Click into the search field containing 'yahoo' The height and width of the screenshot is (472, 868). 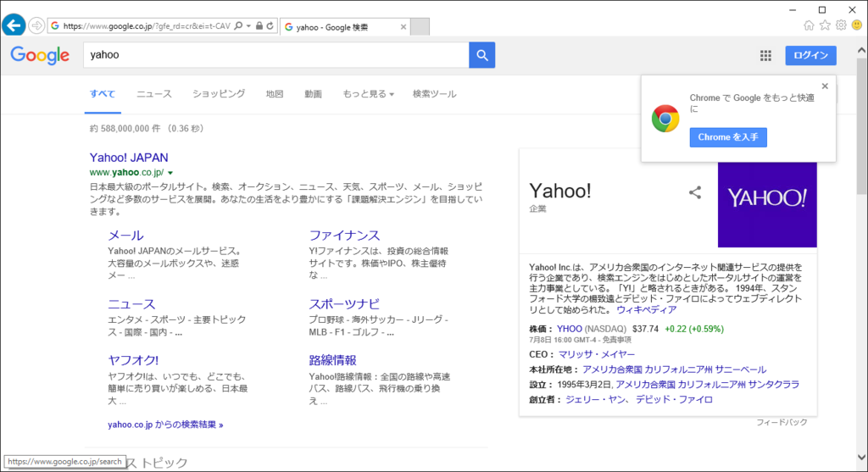(276, 55)
